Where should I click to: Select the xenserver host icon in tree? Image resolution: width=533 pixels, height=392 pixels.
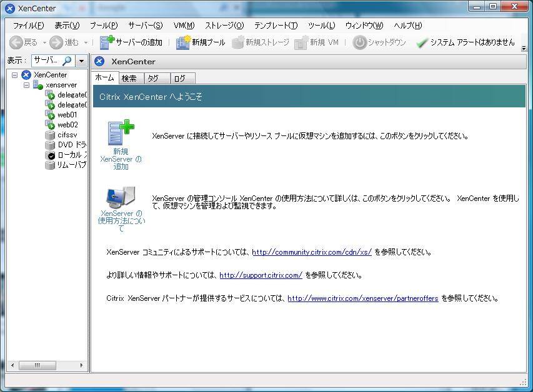click(37, 85)
